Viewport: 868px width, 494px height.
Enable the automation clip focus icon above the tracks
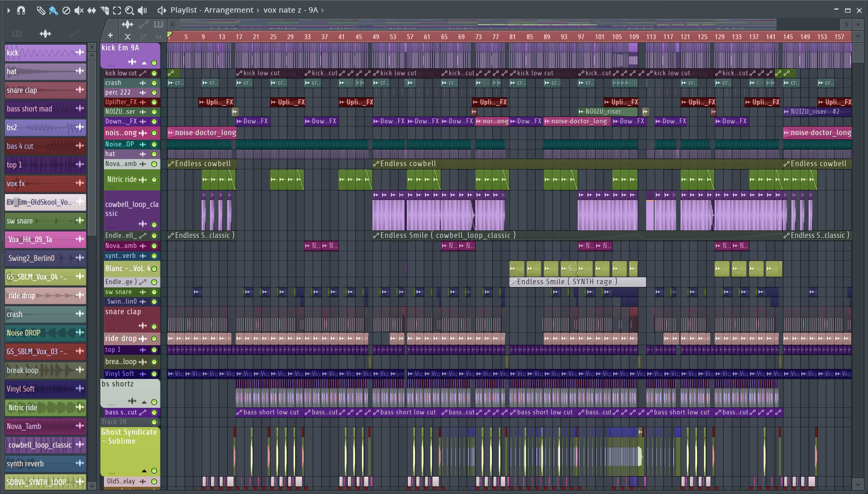tap(143, 24)
